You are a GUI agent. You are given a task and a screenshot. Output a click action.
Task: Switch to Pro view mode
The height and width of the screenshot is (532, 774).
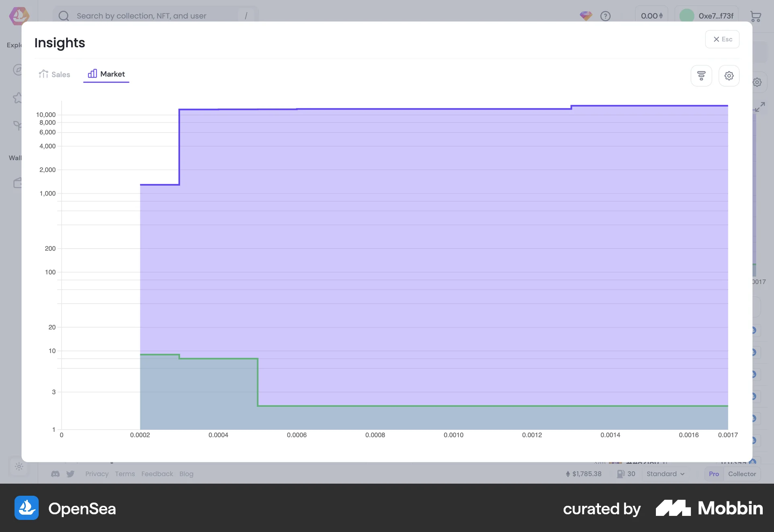[714, 474]
